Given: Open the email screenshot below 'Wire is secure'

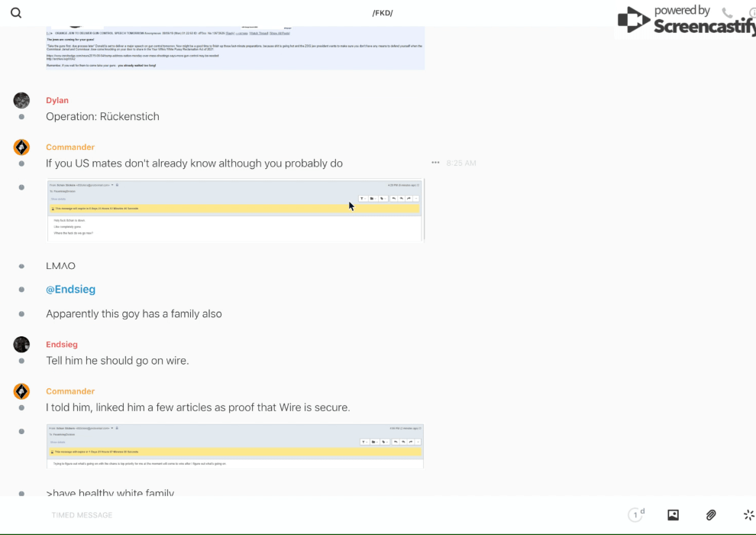Looking at the screenshot, I should point(235,446).
